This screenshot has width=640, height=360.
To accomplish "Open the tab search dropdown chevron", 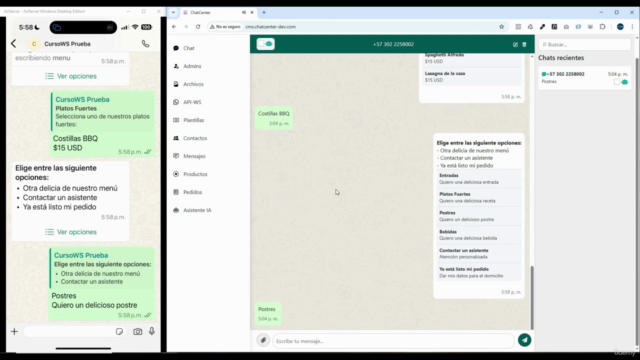I will click(173, 13).
